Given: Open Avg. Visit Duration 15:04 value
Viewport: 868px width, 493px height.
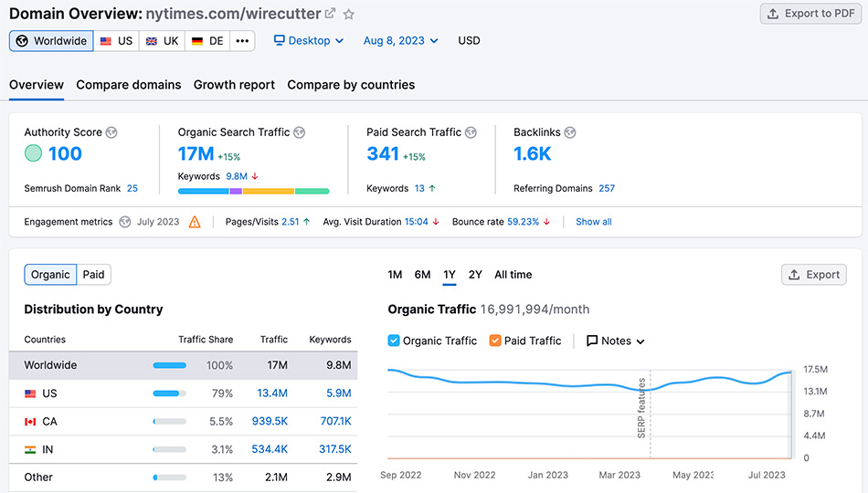Looking at the screenshot, I should pos(417,221).
